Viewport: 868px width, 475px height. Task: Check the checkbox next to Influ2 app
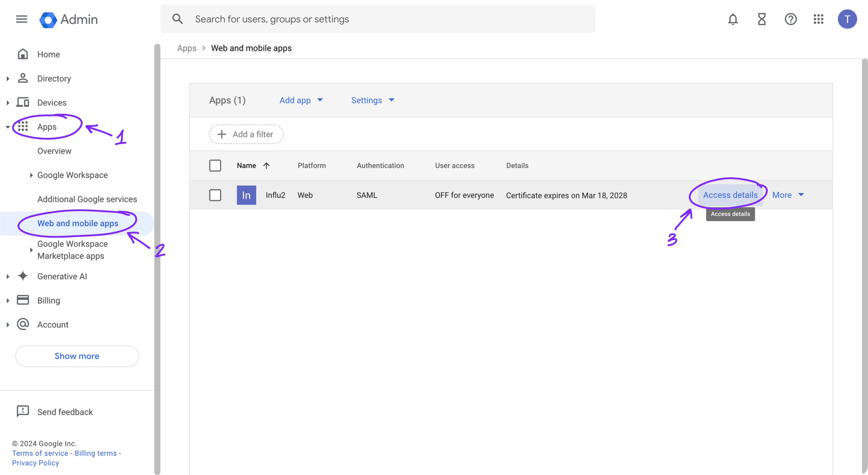pyautogui.click(x=215, y=195)
